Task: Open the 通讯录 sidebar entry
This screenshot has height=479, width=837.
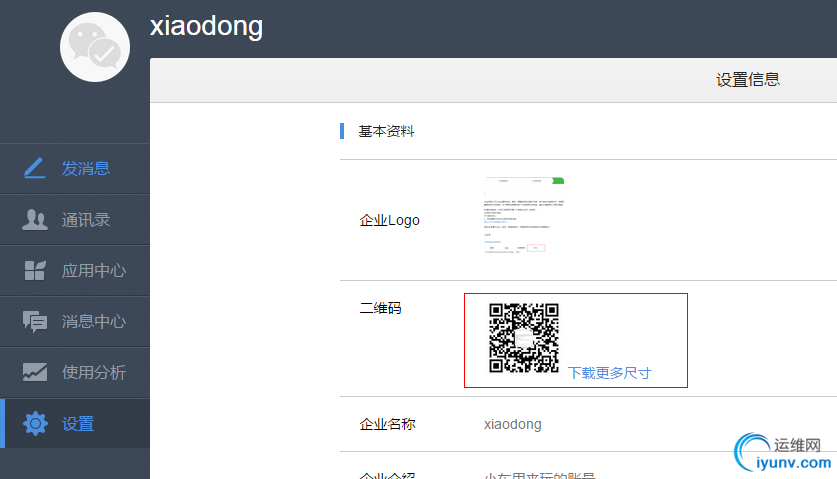Action: [75, 220]
